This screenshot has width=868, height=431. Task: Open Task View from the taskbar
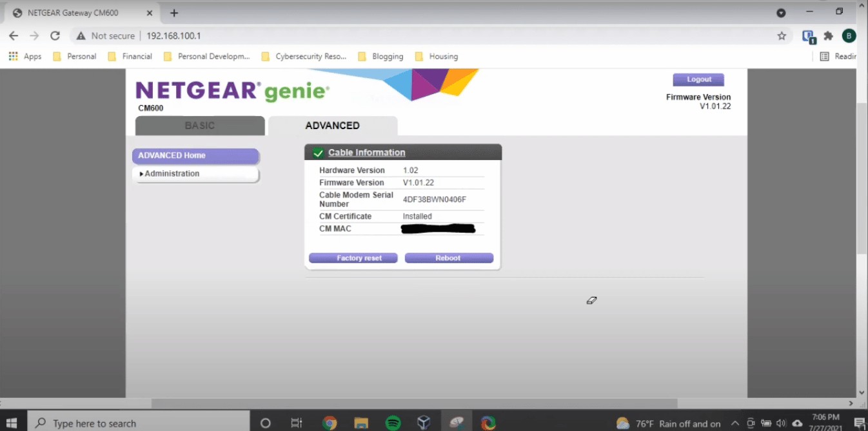[296, 423]
